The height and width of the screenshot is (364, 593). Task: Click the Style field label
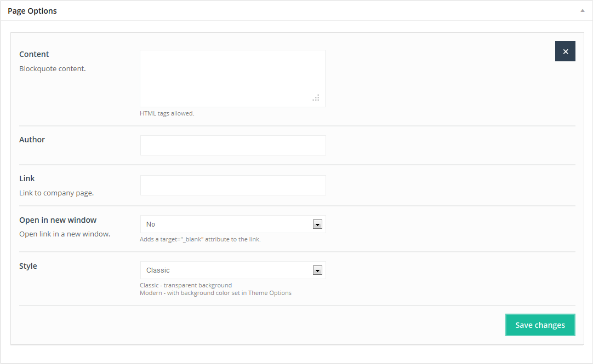(x=28, y=266)
